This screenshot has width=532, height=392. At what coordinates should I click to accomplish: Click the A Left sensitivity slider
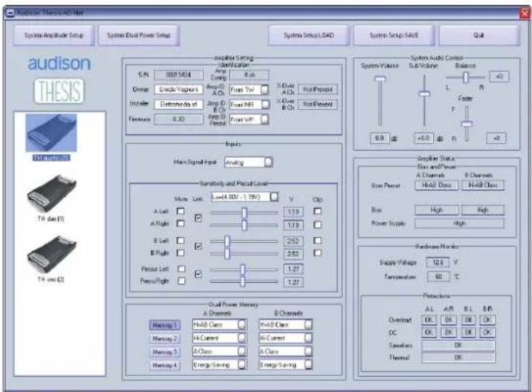tap(244, 212)
